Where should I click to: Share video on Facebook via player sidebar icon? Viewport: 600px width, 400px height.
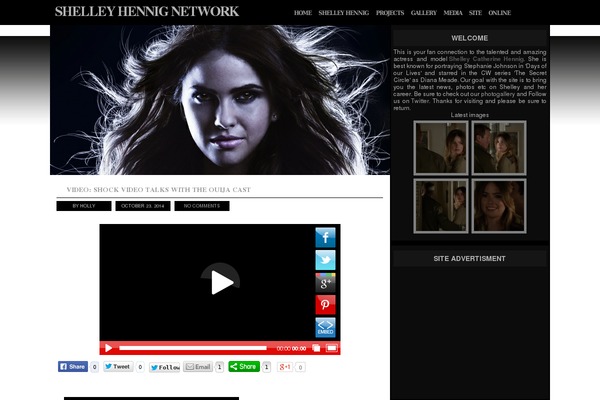tap(325, 237)
